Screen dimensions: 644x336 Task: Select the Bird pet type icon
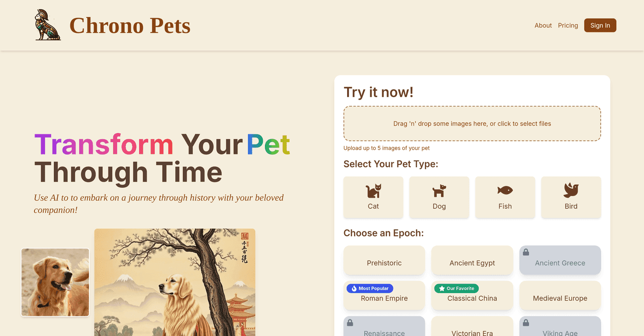click(571, 190)
